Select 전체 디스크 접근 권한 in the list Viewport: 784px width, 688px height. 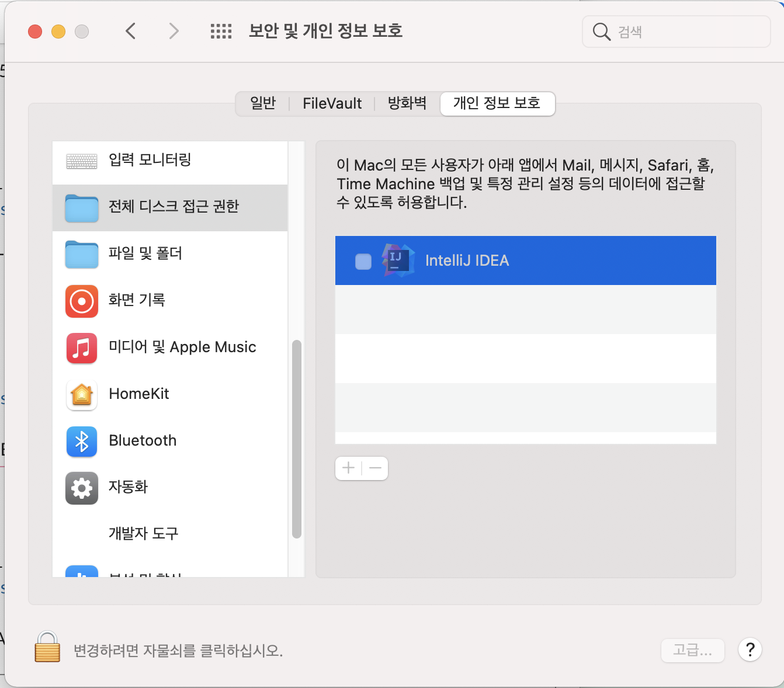[x=170, y=208]
